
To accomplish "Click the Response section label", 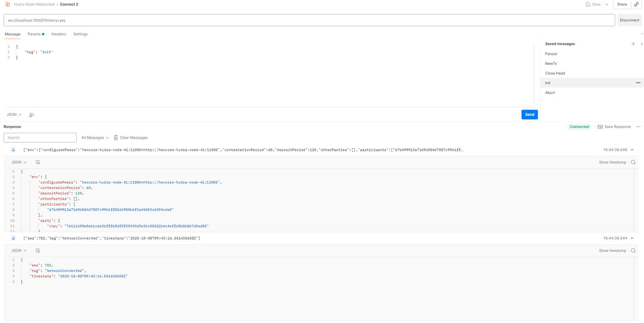I will [12, 127].
